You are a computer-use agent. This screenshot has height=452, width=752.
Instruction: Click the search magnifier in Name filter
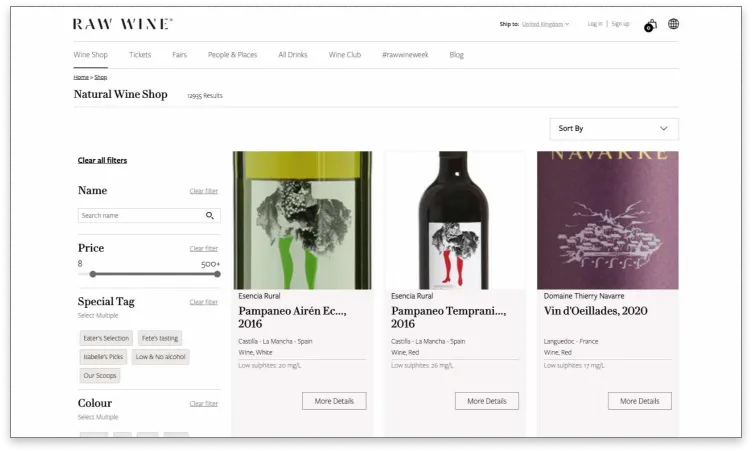tap(210, 215)
